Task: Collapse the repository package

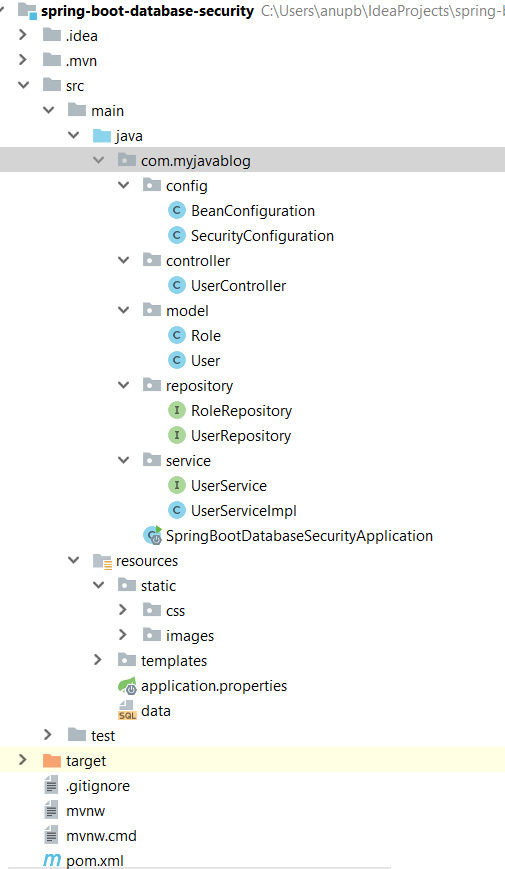Action: pos(124,385)
